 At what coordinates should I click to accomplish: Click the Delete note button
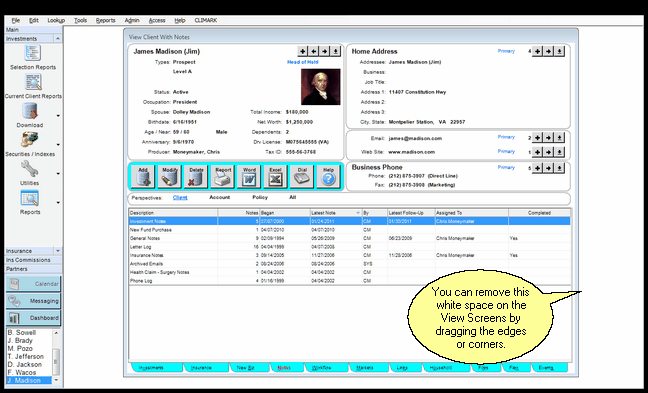(x=196, y=177)
